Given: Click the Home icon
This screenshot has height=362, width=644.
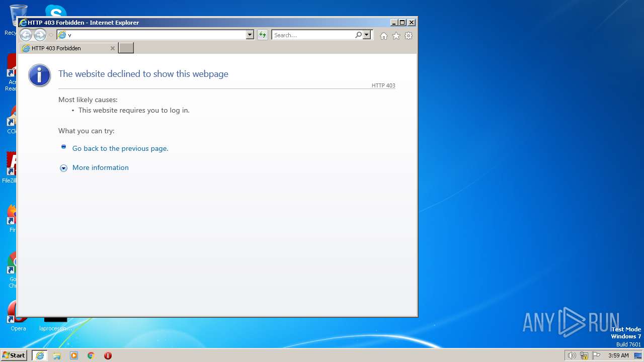Looking at the screenshot, I should tap(384, 36).
